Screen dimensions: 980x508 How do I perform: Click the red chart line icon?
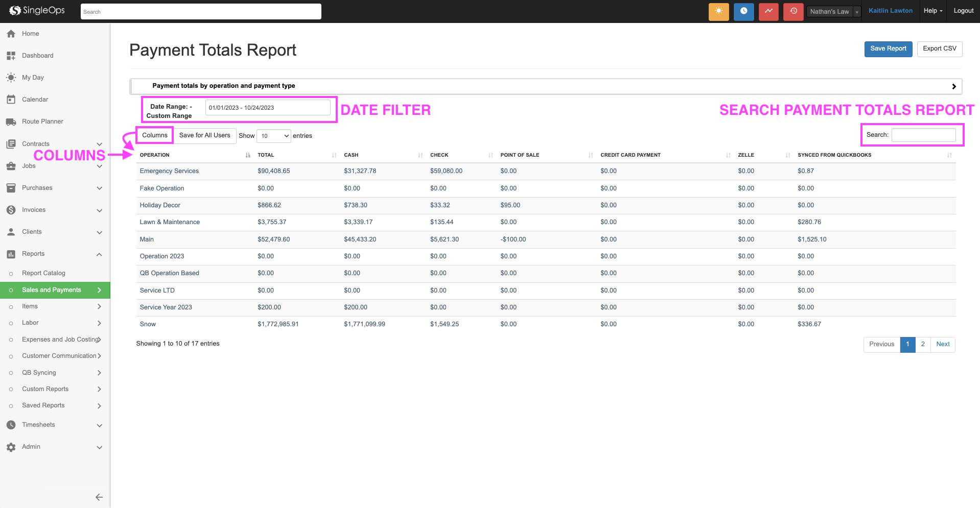[x=768, y=11]
